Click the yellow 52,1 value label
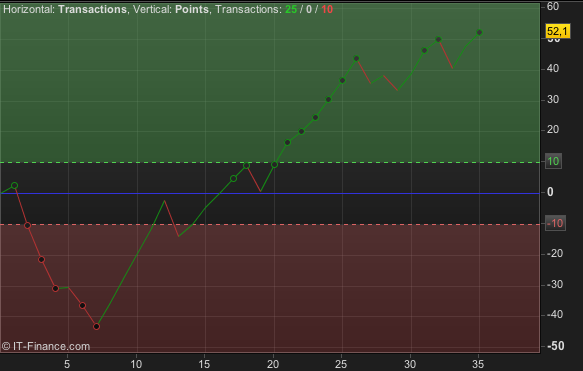The width and height of the screenshot is (583, 371). [x=558, y=31]
